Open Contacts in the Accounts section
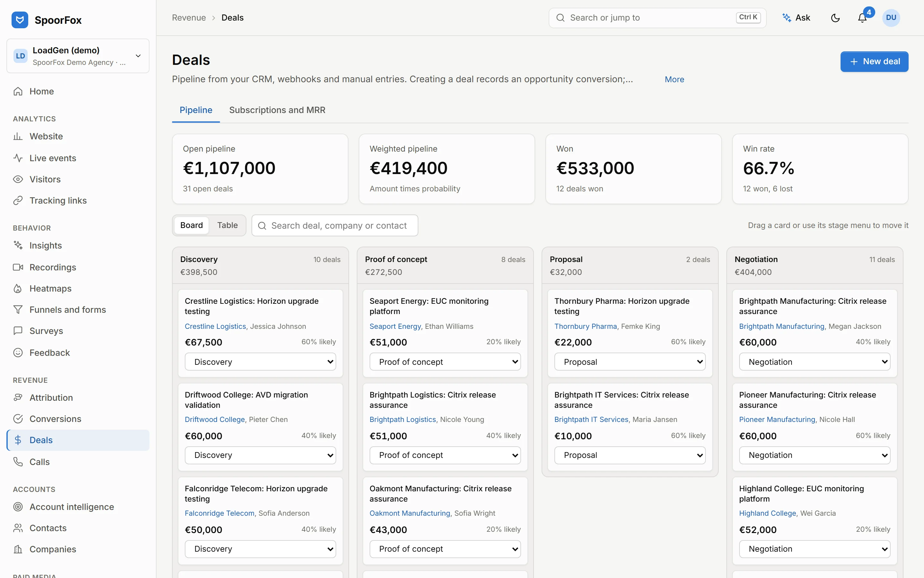This screenshot has width=924, height=578. [x=78, y=528]
